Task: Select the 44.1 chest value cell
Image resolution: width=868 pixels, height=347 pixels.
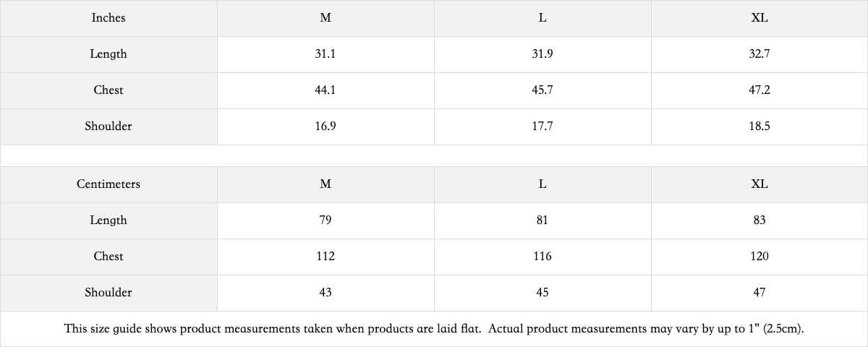Action: [x=325, y=90]
